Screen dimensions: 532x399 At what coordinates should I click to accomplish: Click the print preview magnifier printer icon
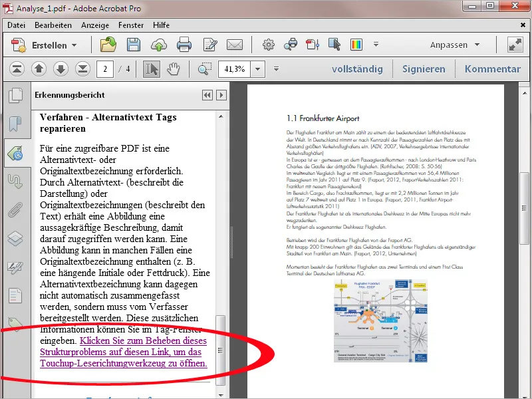coord(291,45)
